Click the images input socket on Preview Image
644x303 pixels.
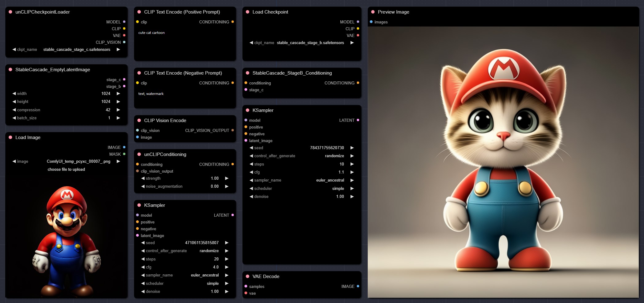tap(371, 22)
